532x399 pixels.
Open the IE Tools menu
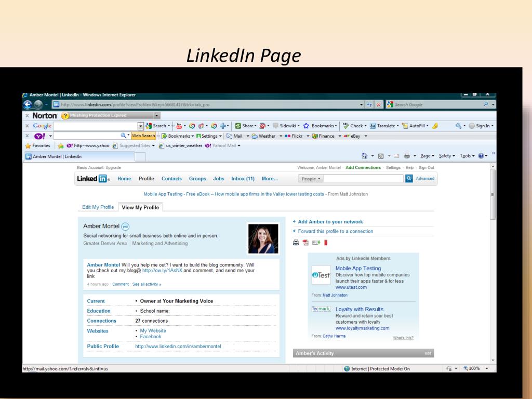click(x=467, y=156)
